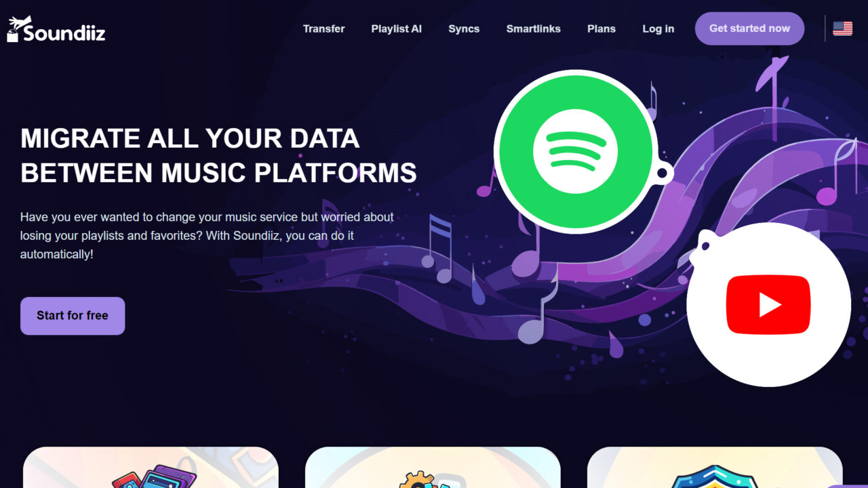This screenshot has width=868, height=488.
Task: Select the first feature card
Action: point(151,468)
